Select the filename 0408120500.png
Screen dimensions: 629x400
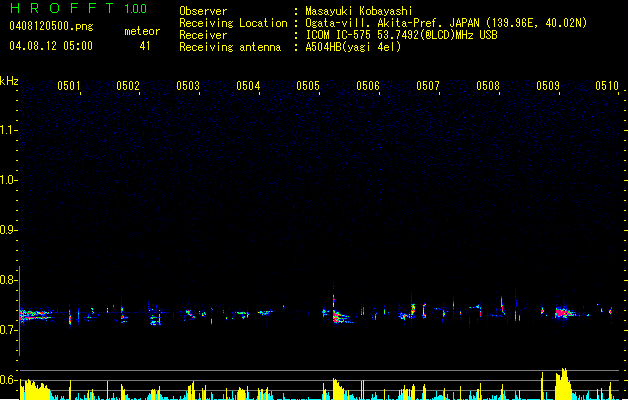(51, 26)
